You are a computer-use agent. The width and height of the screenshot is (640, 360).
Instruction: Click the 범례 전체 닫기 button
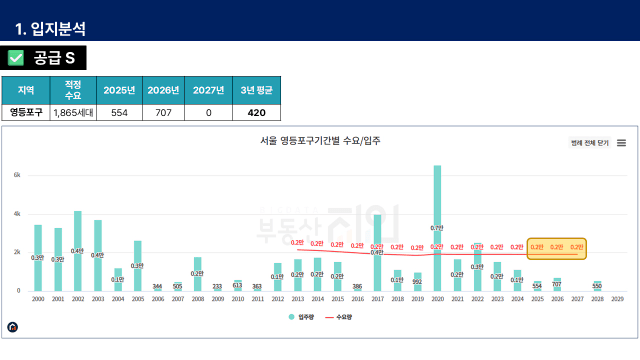click(590, 143)
